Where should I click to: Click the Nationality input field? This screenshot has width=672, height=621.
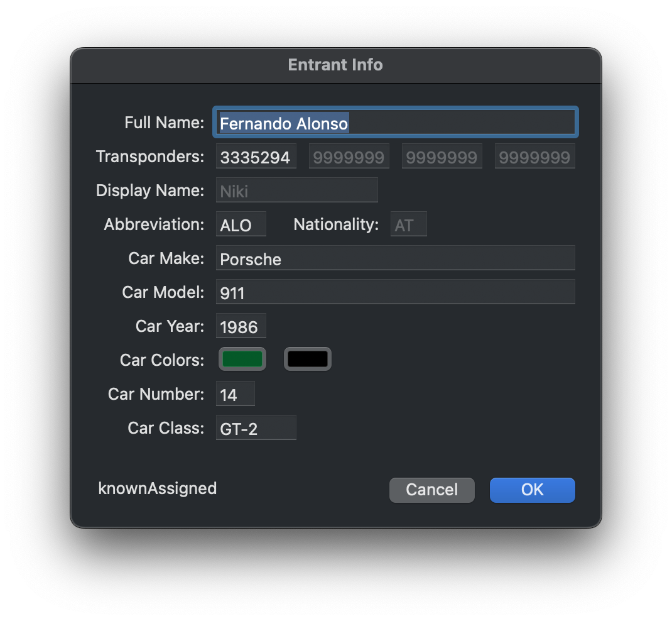(x=408, y=224)
